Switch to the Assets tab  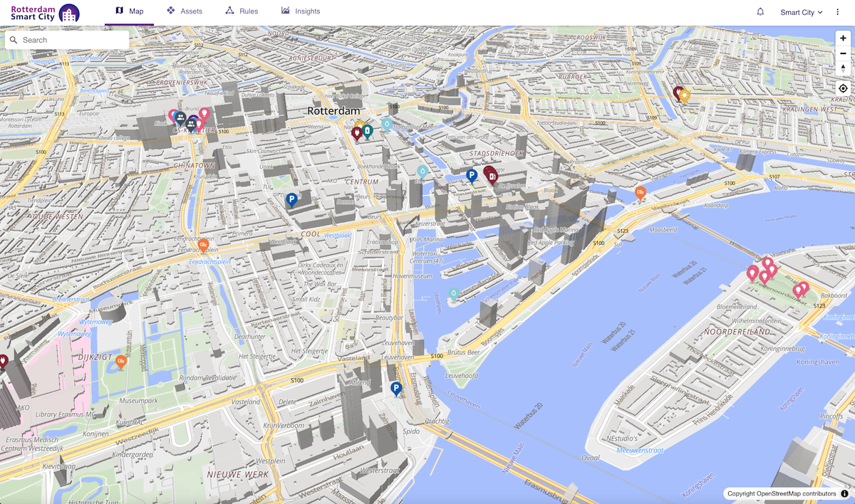(184, 11)
